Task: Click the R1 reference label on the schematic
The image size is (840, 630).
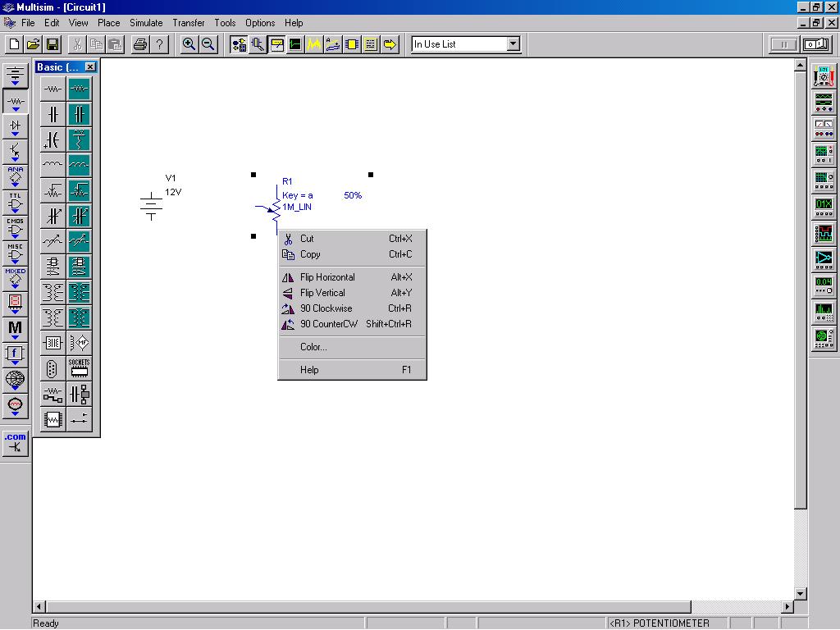Action: coord(287,181)
